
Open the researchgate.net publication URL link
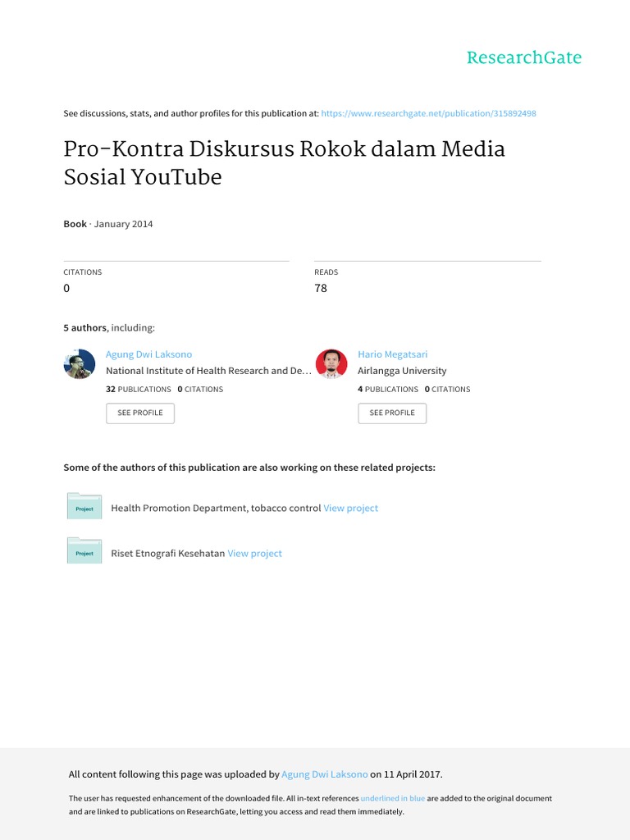[428, 113]
